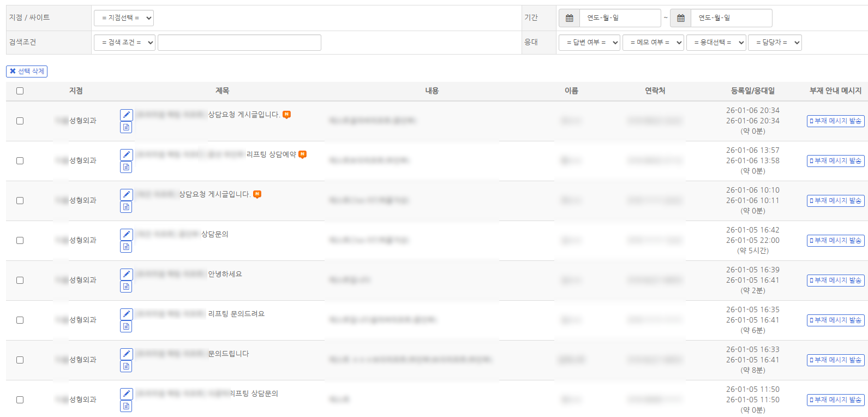This screenshot has height=417, width=868.
Task: Open the 지점선택 branch dropdown
Action: click(124, 18)
